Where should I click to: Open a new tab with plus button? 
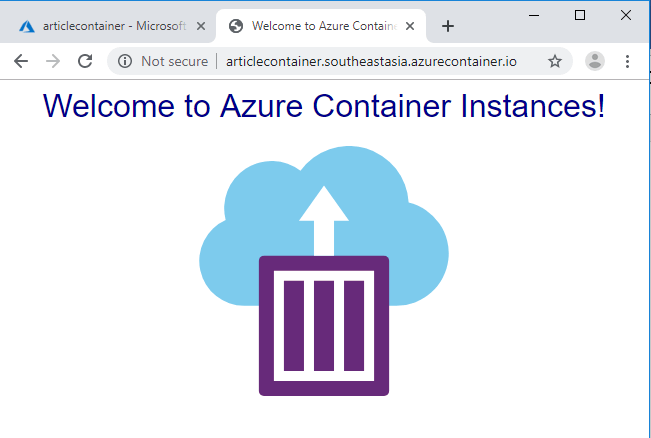click(448, 26)
